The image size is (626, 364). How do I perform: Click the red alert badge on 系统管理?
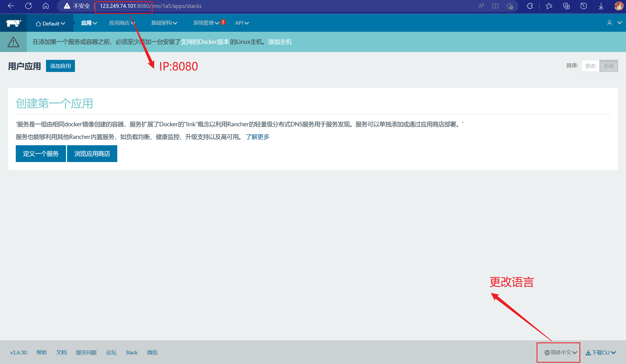(x=223, y=22)
